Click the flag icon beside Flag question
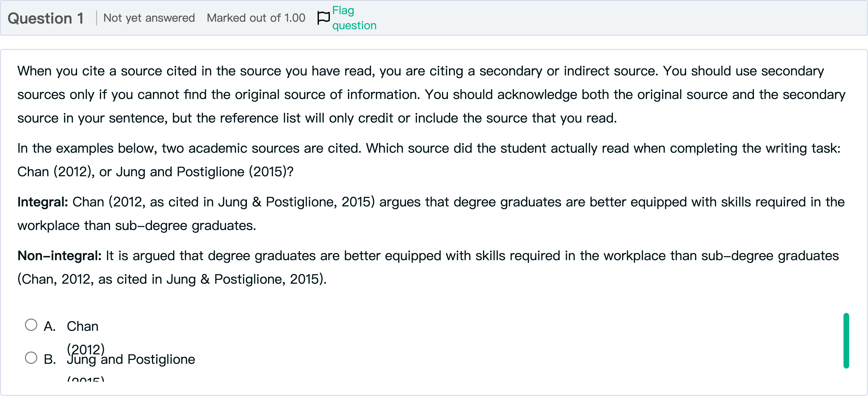Image resolution: width=868 pixels, height=410 pixels. click(323, 18)
